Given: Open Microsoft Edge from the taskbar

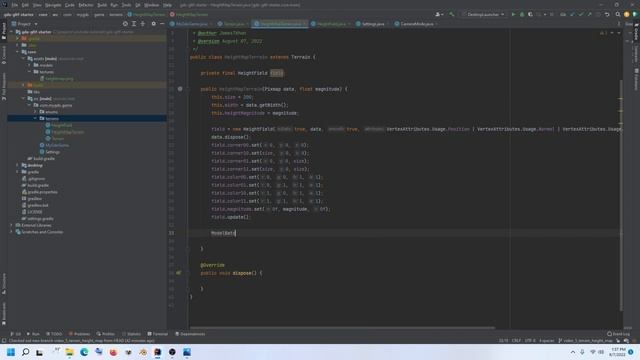Looking at the screenshot, I should (84, 352).
